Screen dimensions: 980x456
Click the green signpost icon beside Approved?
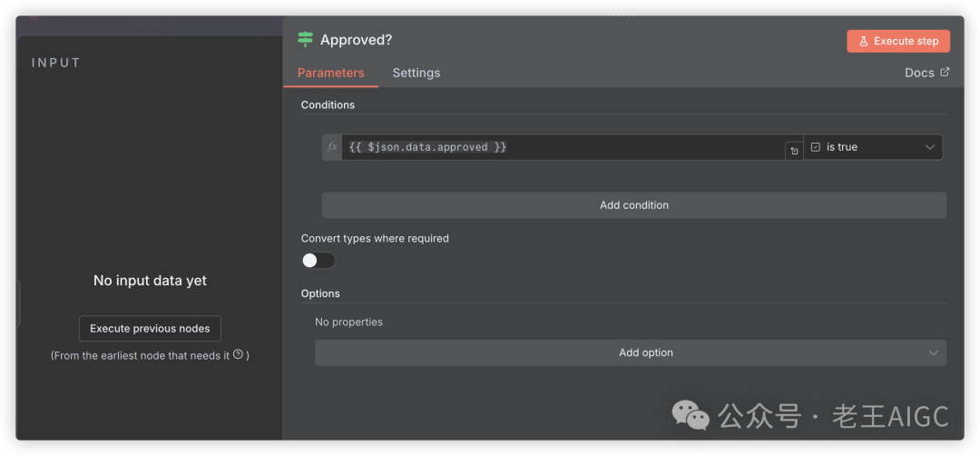pos(305,40)
